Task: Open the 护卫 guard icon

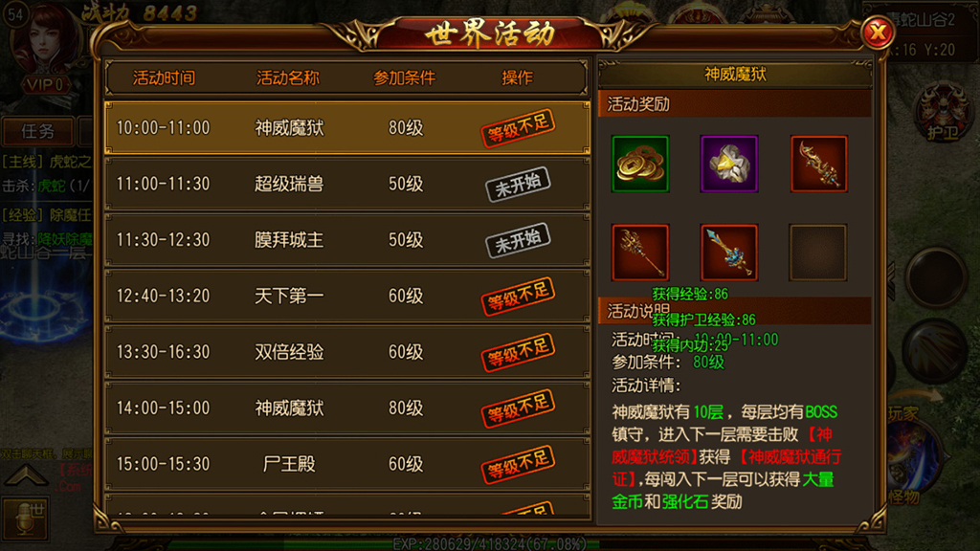Action: tap(942, 115)
